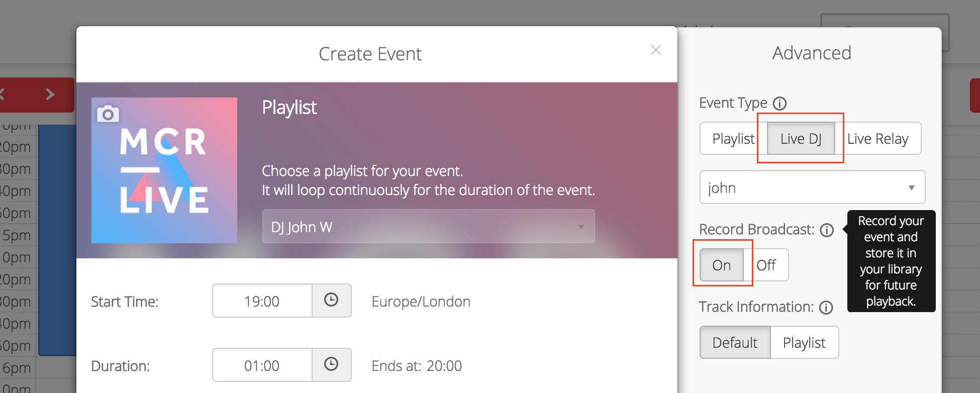The height and width of the screenshot is (393, 980).
Task: Click the Event Type info icon
Action: [779, 104]
